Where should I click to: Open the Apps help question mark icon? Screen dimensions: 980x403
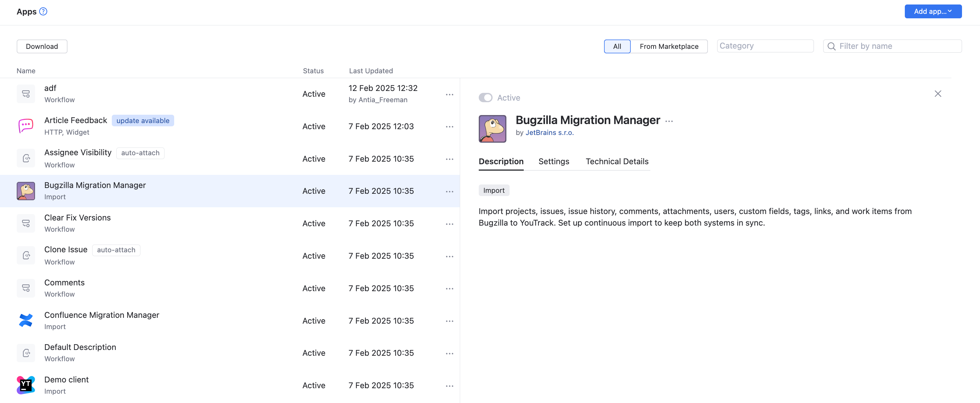pos(43,11)
